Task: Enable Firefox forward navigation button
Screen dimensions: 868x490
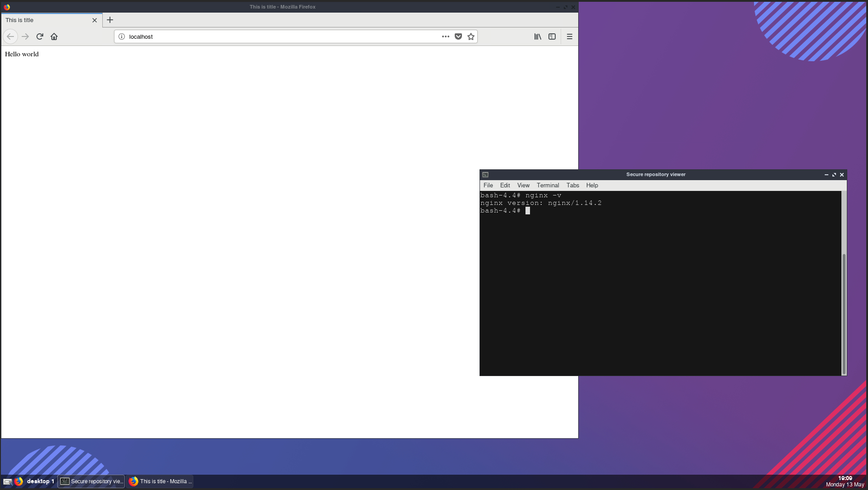Action: pyautogui.click(x=25, y=36)
